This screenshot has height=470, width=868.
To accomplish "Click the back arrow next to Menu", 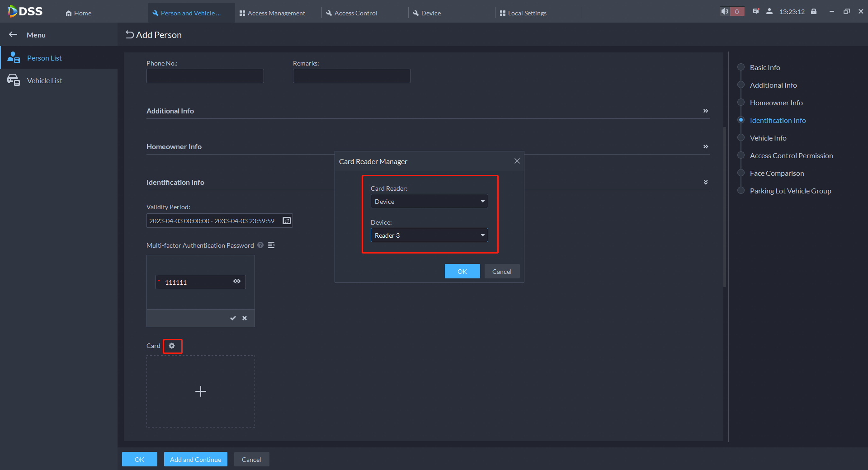I will point(13,35).
